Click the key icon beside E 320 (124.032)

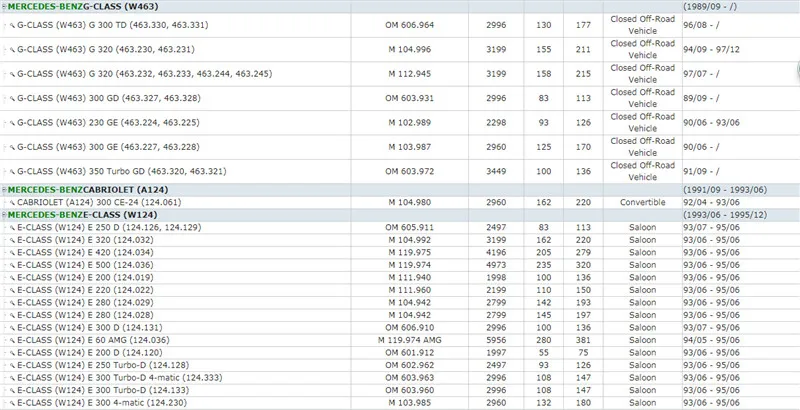pyautogui.click(x=12, y=240)
